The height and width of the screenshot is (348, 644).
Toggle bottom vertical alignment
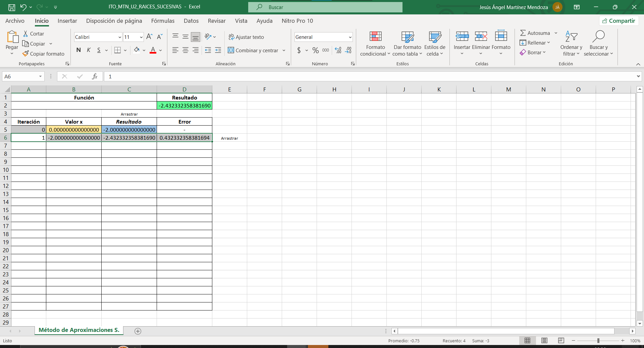(196, 37)
